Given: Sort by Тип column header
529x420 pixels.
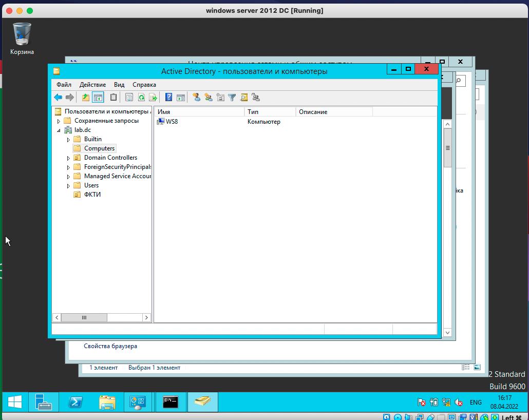Looking at the screenshot, I should tap(270, 111).
